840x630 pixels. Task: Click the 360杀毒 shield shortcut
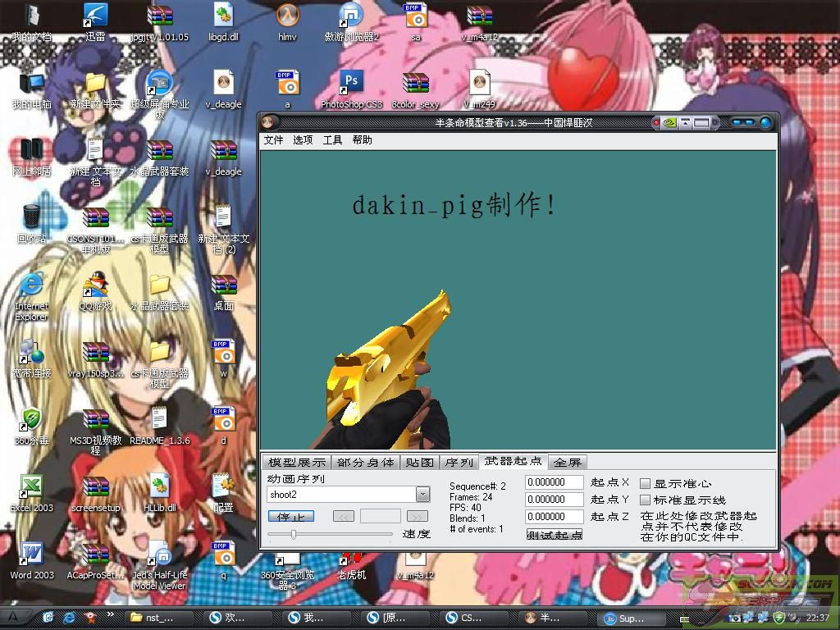[x=32, y=426]
